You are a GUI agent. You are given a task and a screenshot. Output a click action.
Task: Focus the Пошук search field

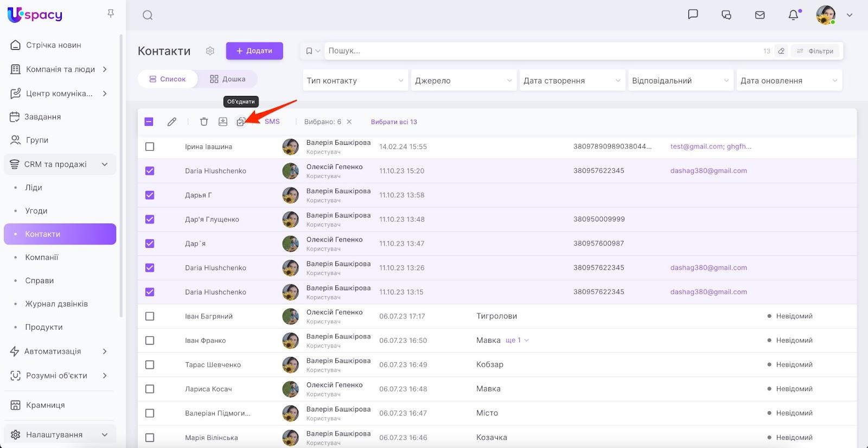pos(542,51)
